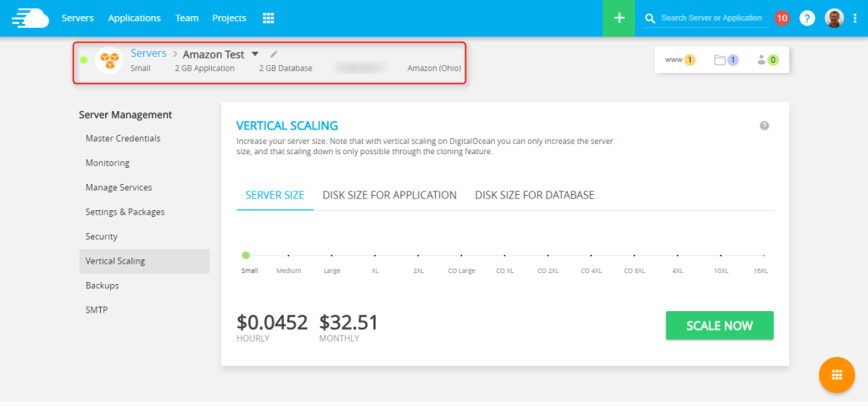Select the Large size on slider
The width and height of the screenshot is (868, 406).
[x=331, y=255]
